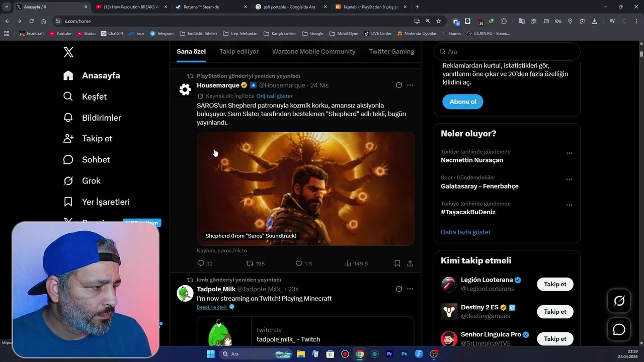644x362 pixels.
Task: Click browser address bar x.com/home
Action: [x=231, y=21]
